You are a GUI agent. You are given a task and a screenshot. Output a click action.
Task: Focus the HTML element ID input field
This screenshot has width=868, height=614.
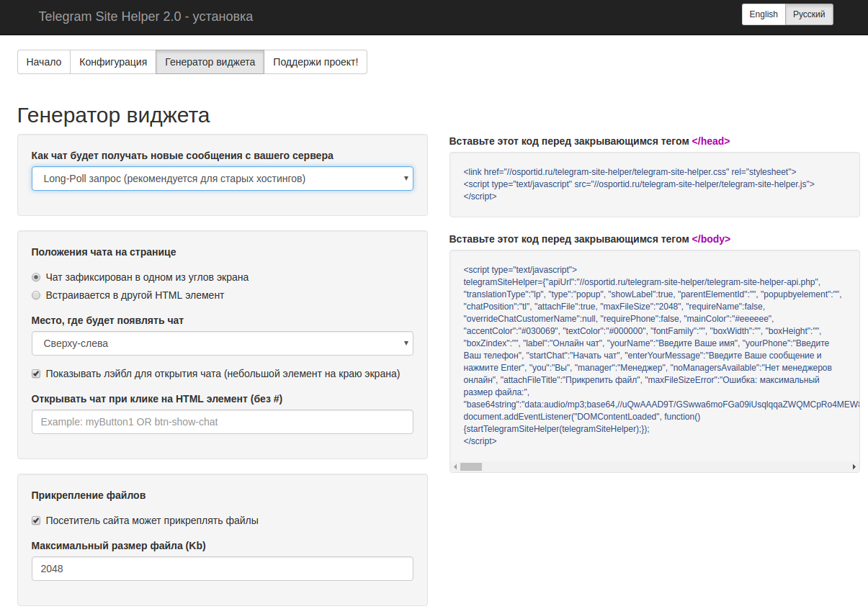[222, 422]
